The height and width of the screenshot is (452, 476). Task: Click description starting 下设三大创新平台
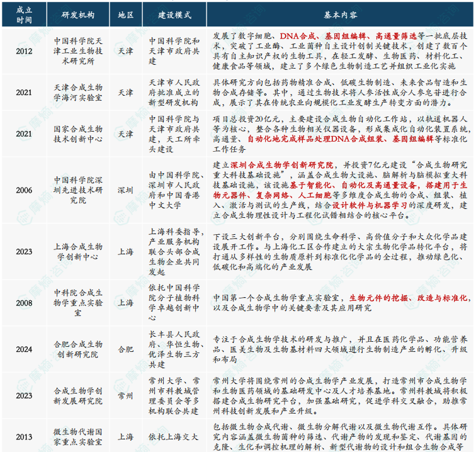pyautogui.click(x=340, y=252)
